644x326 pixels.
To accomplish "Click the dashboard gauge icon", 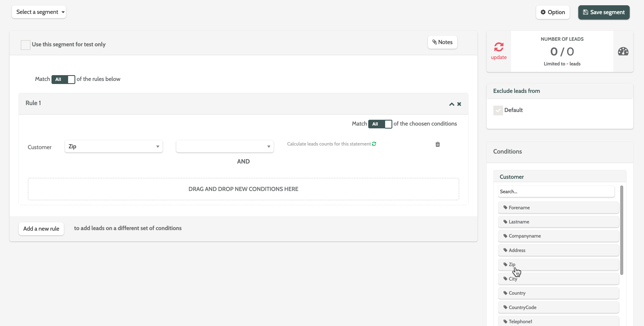I will coord(623,52).
